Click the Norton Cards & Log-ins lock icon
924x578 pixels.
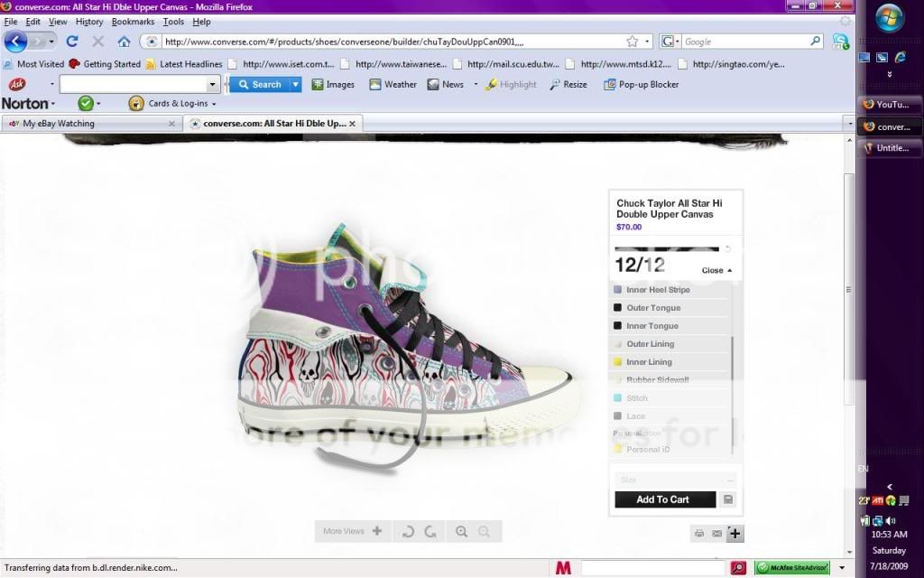point(136,103)
